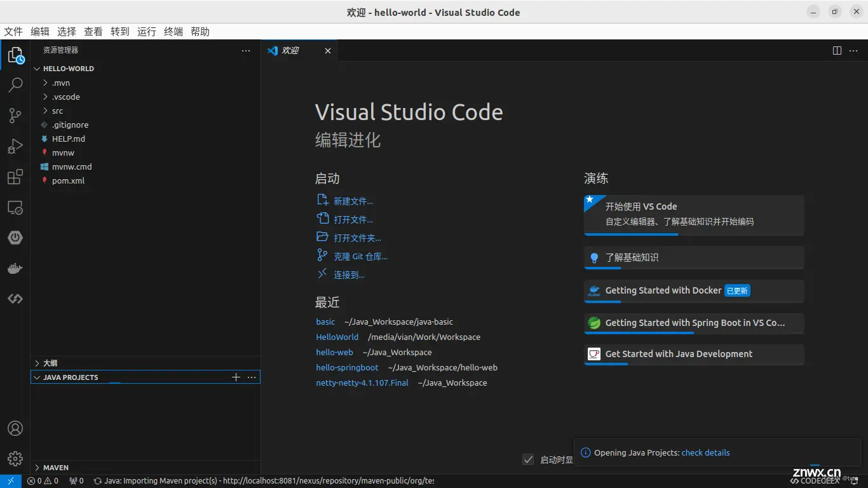Open the Spring Boot Dashboard icon
Image resolution: width=868 pixels, height=488 pixels.
tap(15, 238)
